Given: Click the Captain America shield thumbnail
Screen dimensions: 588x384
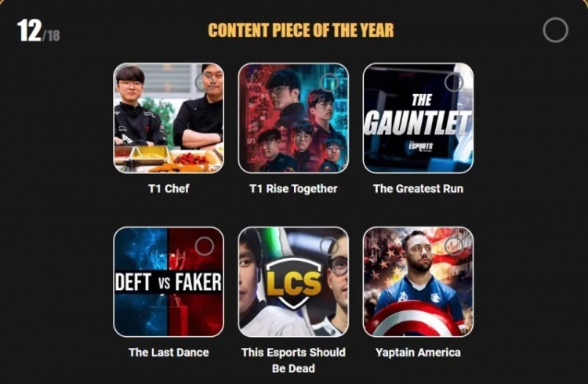Looking at the screenshot, I should [x=418, y=282].
